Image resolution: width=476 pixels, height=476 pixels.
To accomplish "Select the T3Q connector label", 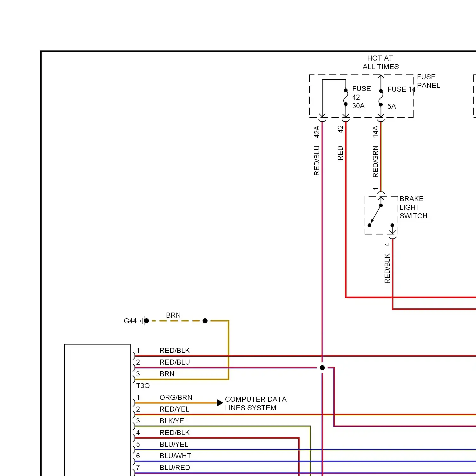I will coord(143,386).
